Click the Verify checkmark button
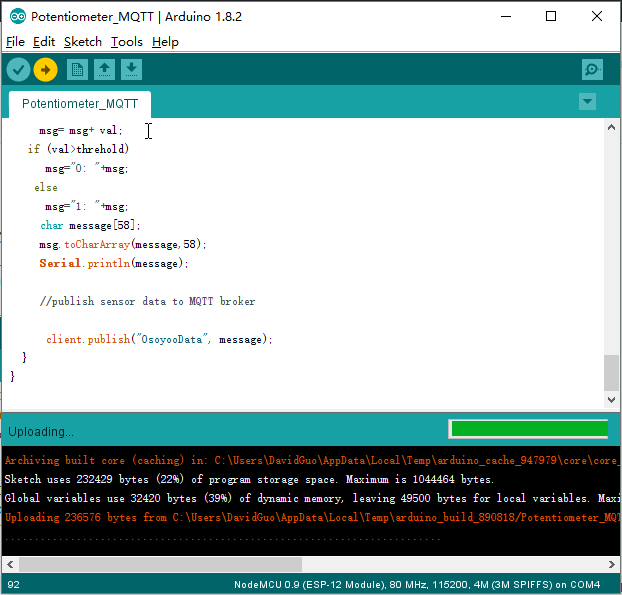 click(18, 70)
